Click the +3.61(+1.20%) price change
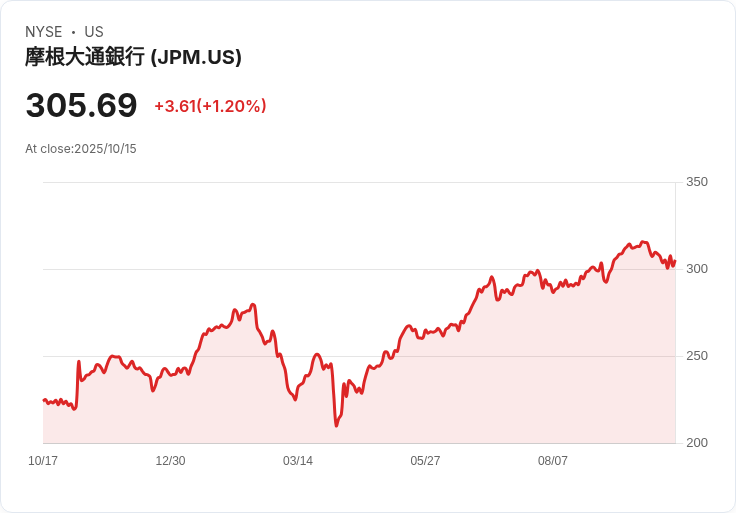Screen dimensions: 736x513 tap(210, 106)
